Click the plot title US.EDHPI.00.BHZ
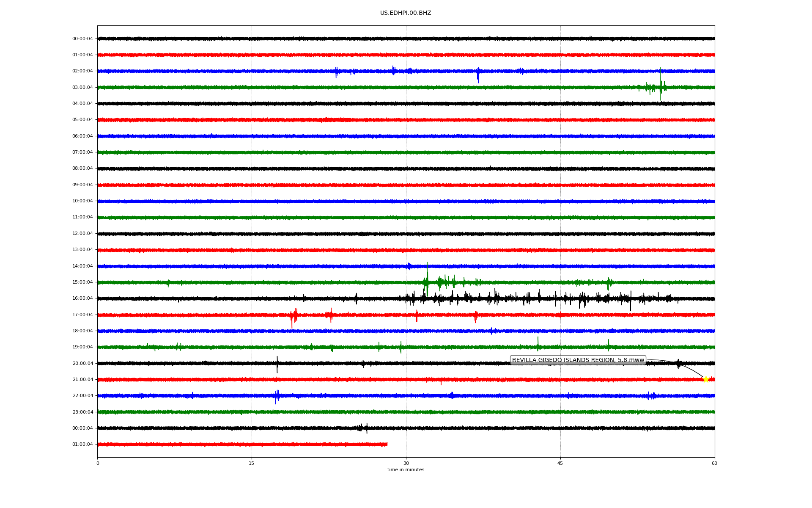The image size is (812, 508). pyautogui.click(x=406, y=13)
